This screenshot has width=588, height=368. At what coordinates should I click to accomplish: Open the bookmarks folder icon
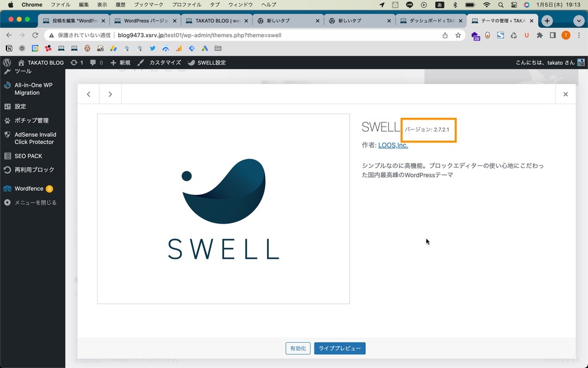click(x=218, y=48)
